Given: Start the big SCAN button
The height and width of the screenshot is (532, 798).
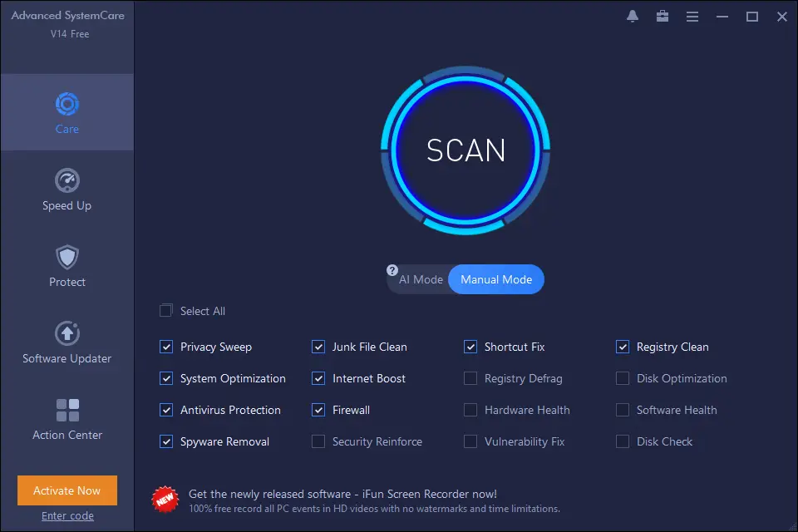Looking at the screenshot, I should click(x=465, y=150).
